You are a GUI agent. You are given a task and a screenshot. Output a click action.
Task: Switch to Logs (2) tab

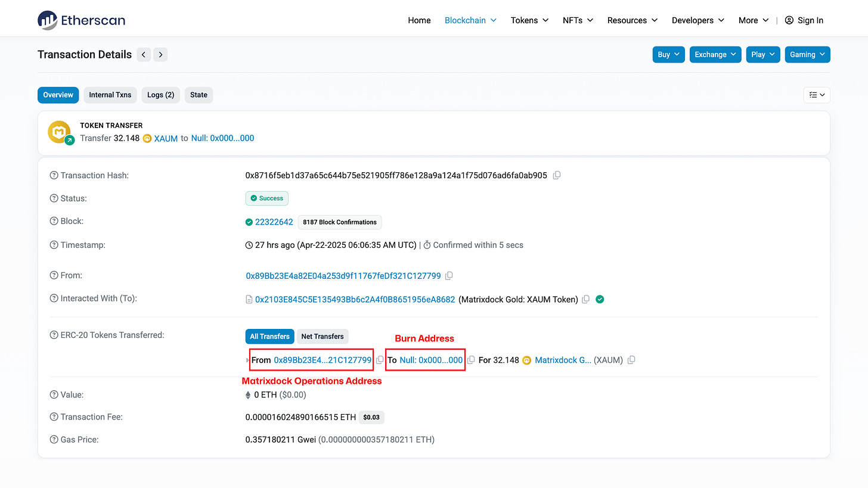(161, 95)
